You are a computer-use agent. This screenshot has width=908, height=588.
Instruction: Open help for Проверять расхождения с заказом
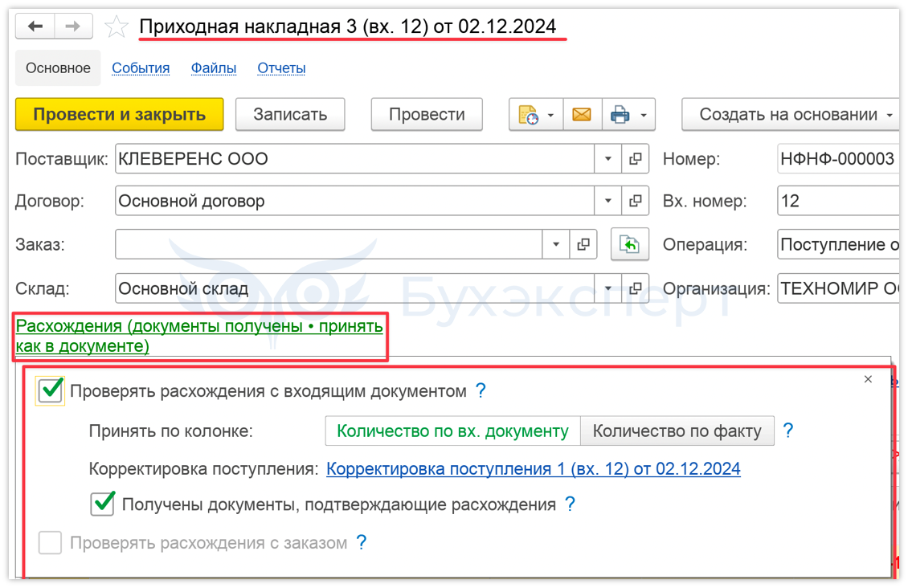[x=362, y=542]
